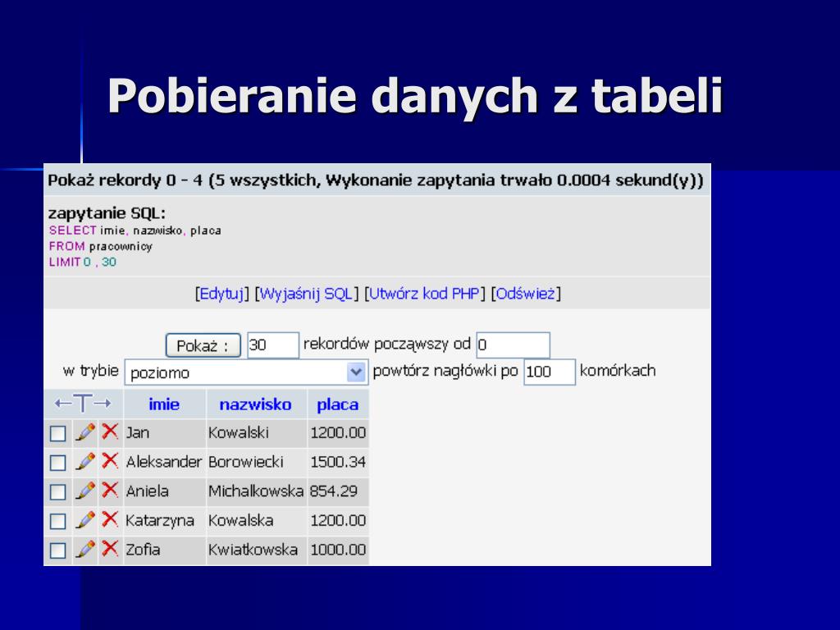
Task: Delete the Zofia Kwiatkowska row with red X
Action: tap(110, 548)
